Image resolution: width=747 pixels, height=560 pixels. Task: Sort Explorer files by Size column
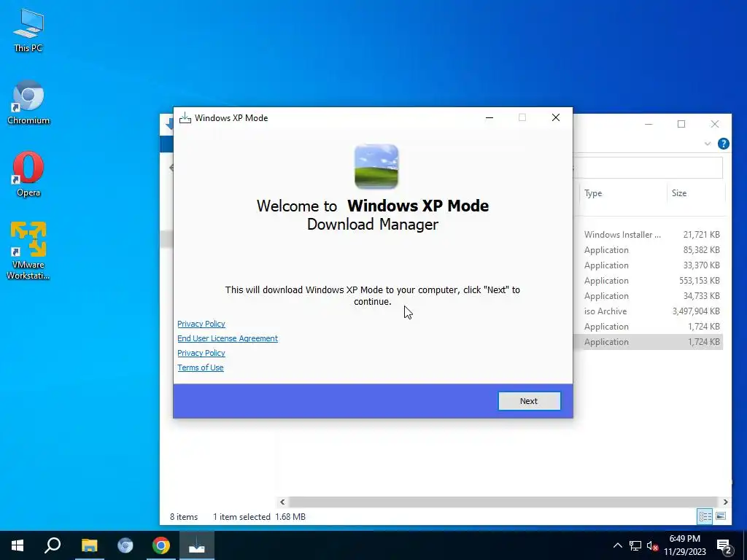coord(695,192)
